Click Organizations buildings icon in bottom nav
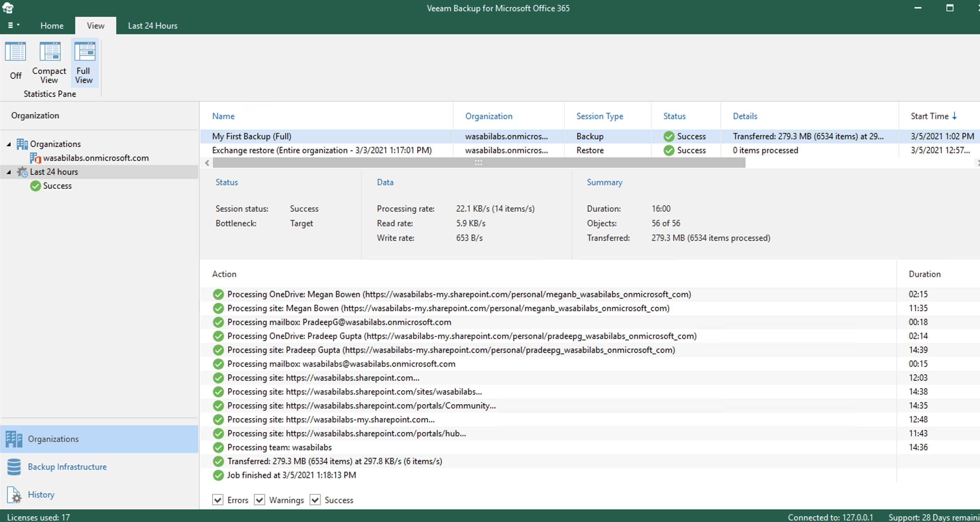This screenshot has width=980, height=522. 14,439
